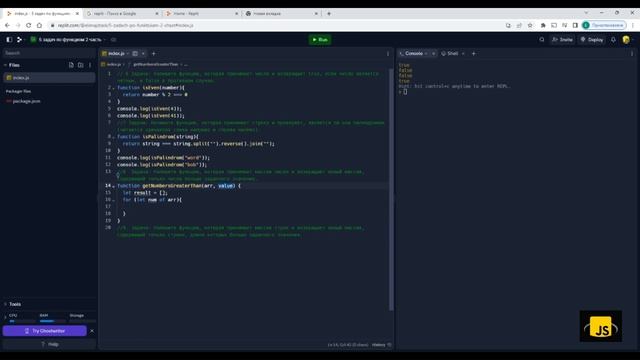Open the user avatar menu
This screenshot has width=640, height=360.
coord(626,40)
